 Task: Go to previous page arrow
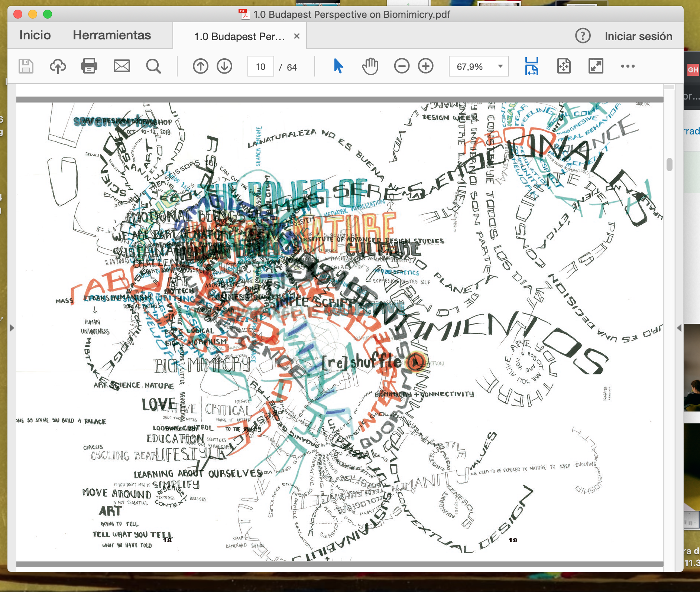click(200, 66)
